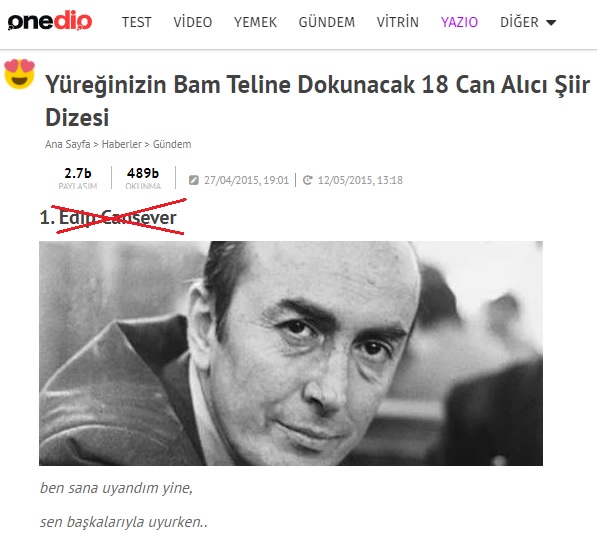The image size is (597, 534).
Task: Open the VİTRİN menu item
Action: pos(397,22)
